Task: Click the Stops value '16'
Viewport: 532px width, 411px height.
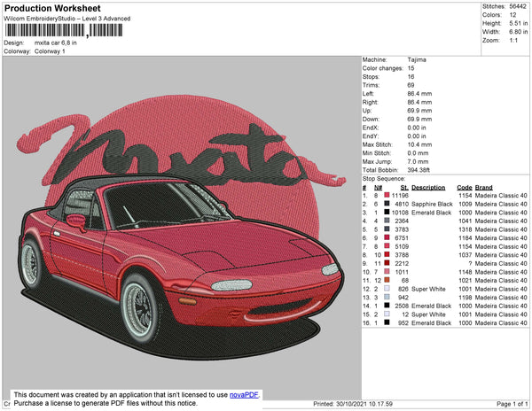Action: [x=411, y=77]
